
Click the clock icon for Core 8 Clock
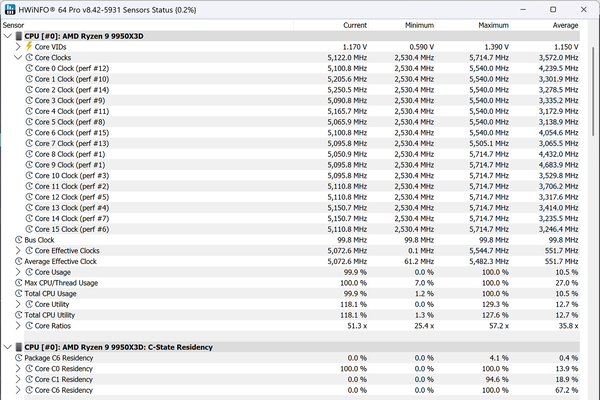(29, 154)
